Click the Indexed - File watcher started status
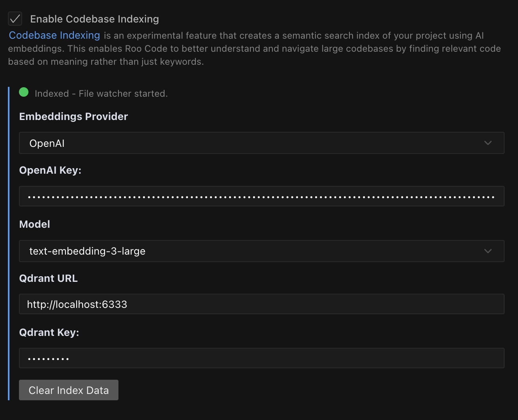This screenshot has width=518, height=420. 101,94
